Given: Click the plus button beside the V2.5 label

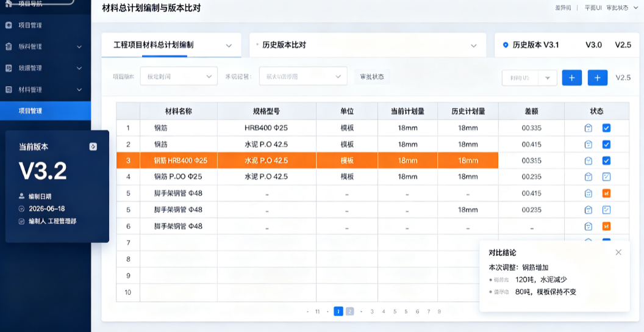Looking at the screenshot, I should tap(598, 78).
